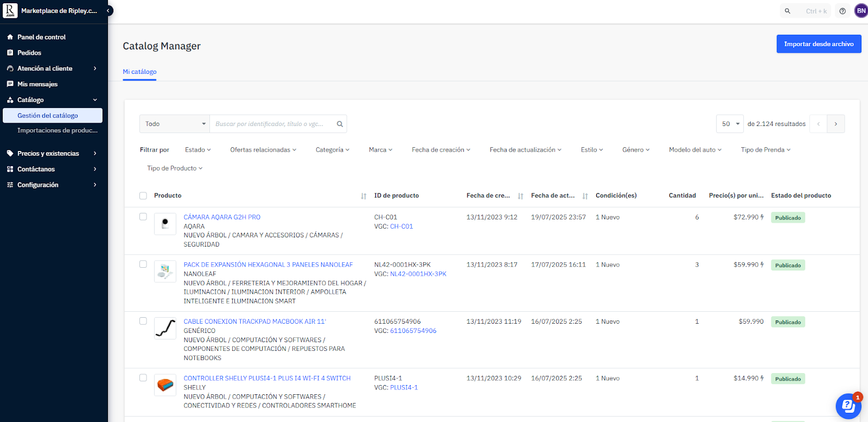This screenshot has width=868, height=422.
Task: Check the CÁMARA AQARA G2H PRO row checkbox
Action: pos(143,217)
